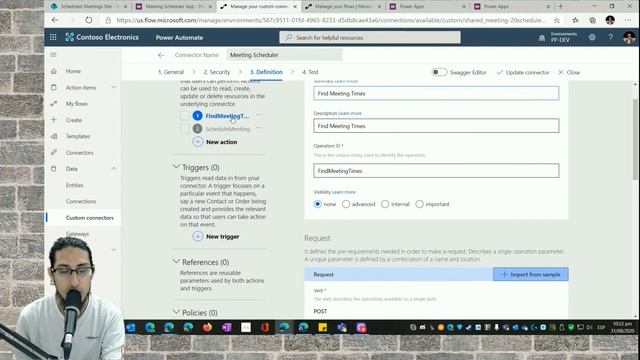Go to the 1. General step

click(x=171, y=72)
